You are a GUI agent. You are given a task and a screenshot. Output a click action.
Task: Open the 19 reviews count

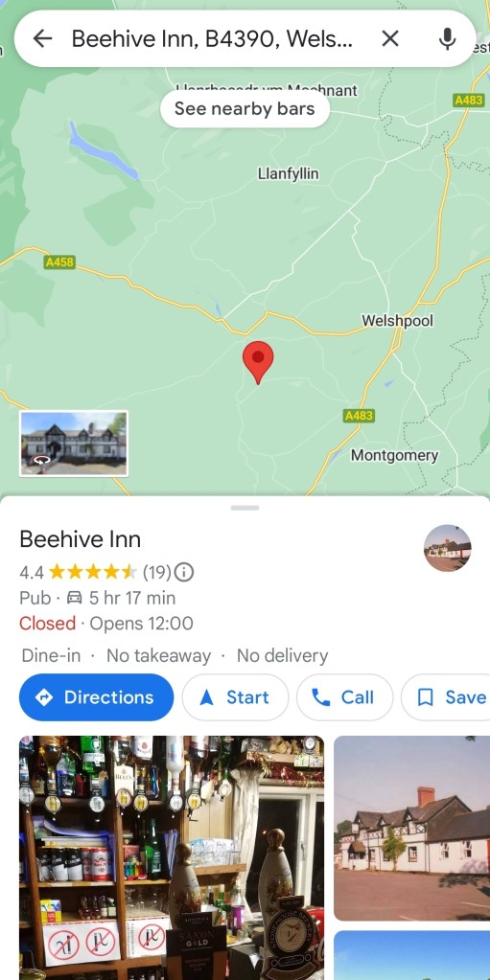[x=156, y=572]
